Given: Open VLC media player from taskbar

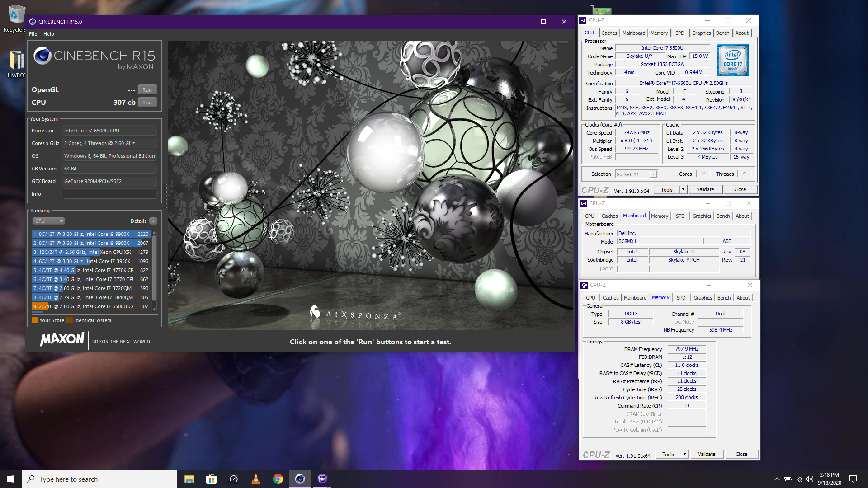Looking at the screenshot, I should (x=255, y=479).
